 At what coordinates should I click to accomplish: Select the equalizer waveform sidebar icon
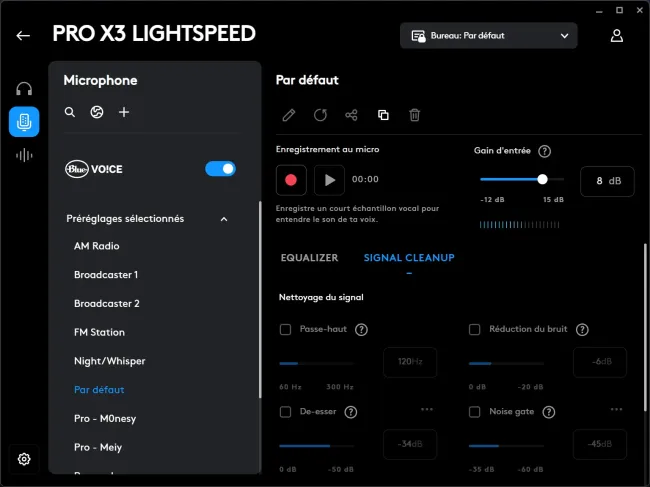(x=24, y=155)
